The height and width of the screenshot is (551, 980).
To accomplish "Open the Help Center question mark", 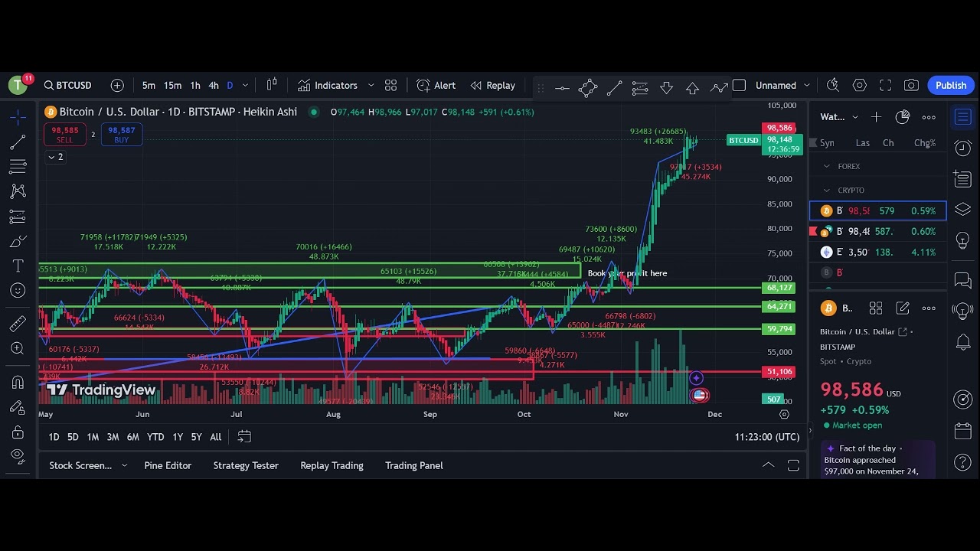I will (963, 462).
